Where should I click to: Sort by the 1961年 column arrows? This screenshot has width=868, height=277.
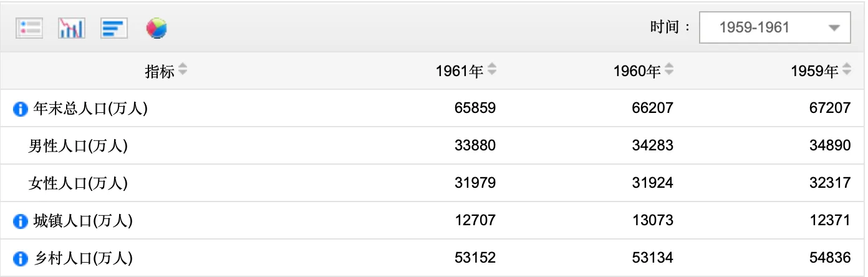492,70
